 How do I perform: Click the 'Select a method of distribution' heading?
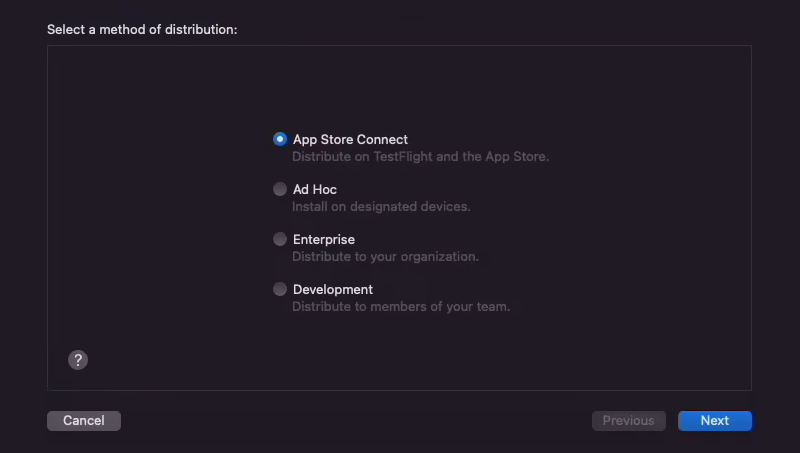pyautogui.click(x=142, y=30)
